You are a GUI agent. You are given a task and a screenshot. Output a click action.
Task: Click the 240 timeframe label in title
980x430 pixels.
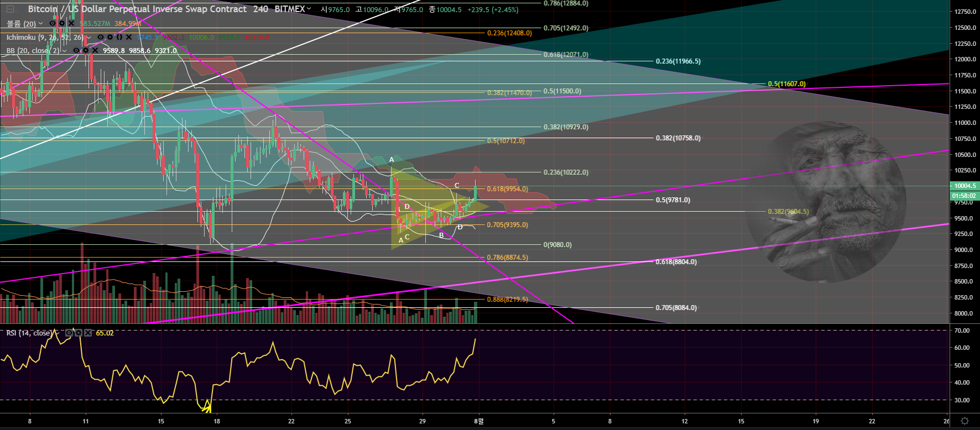coord(260,9)
